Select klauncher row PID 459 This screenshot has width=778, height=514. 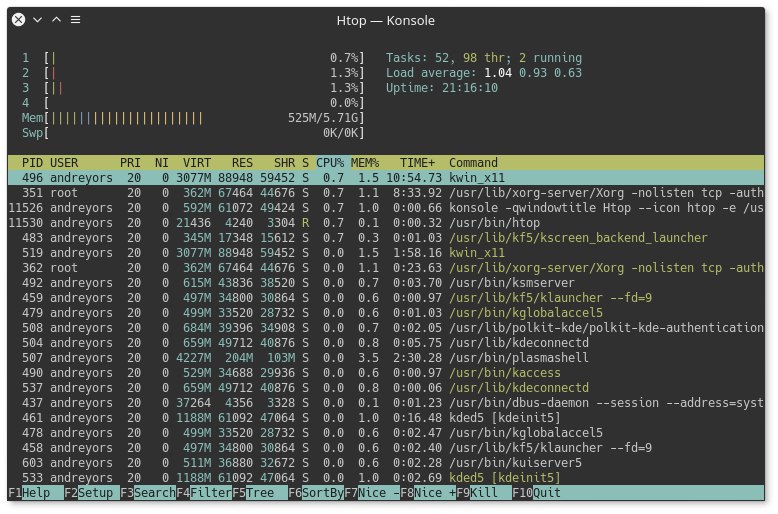(x=386, y=298)
